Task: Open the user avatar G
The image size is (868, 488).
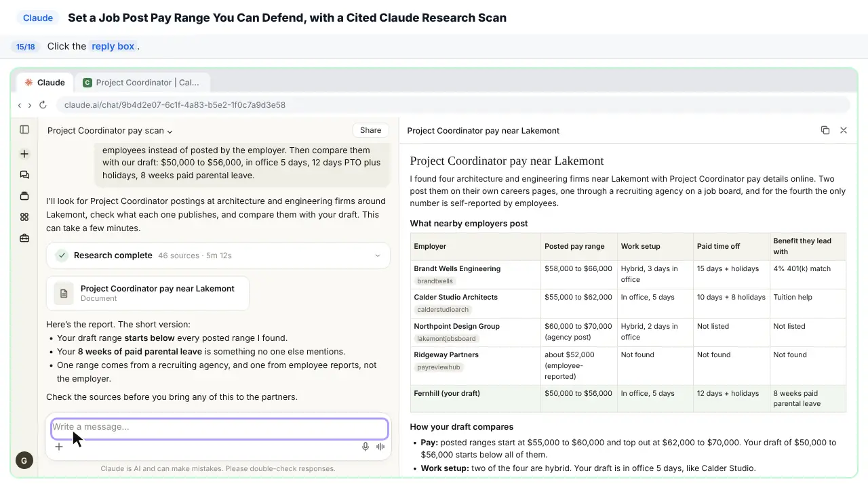Action: tap(24, 461)
